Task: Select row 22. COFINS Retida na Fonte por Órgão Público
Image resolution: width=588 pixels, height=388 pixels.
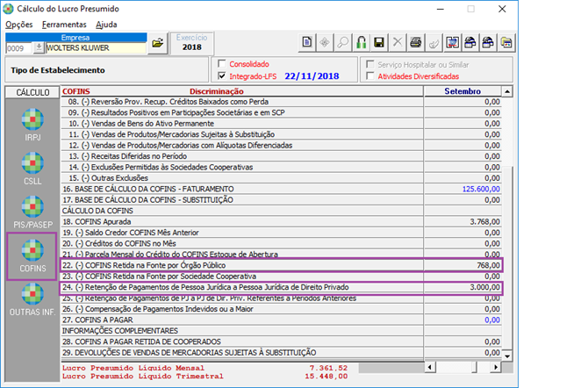Action: (x=242, y=265)
